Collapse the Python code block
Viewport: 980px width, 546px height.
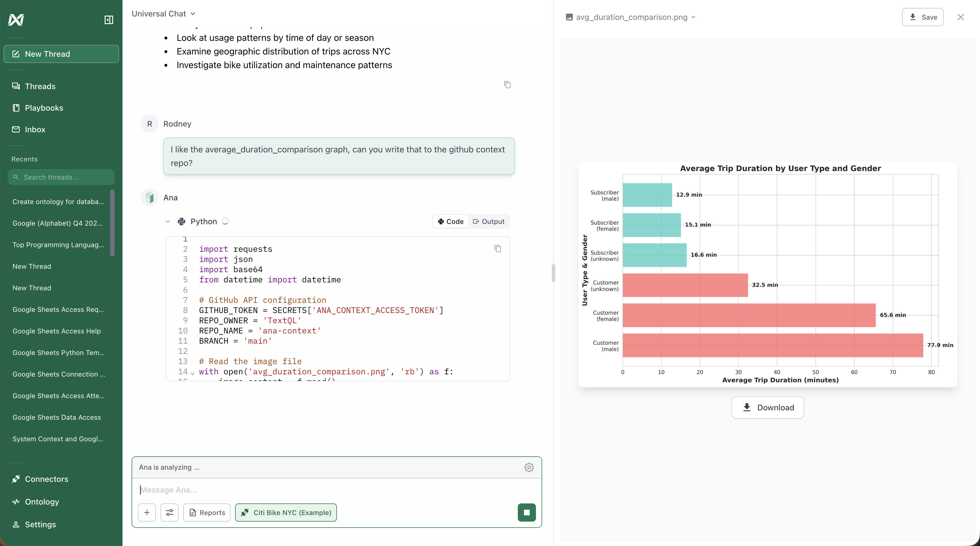(168, 222)
